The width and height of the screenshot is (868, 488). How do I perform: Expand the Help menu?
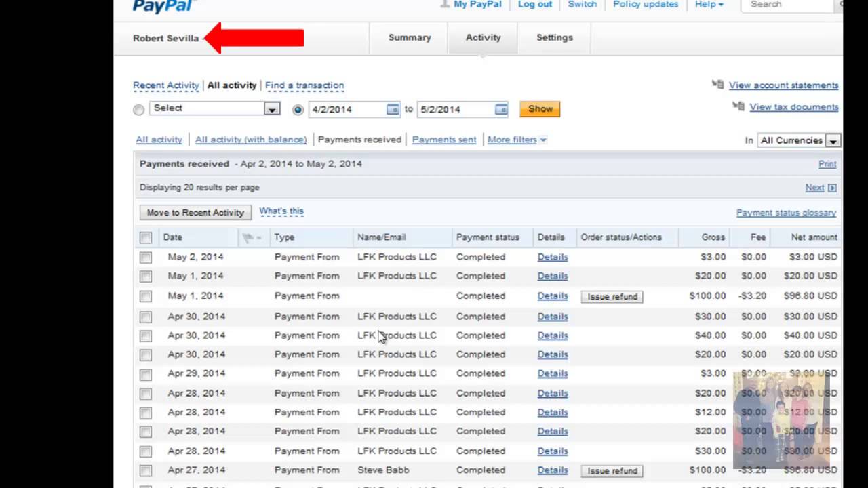(x=709, y=4)
